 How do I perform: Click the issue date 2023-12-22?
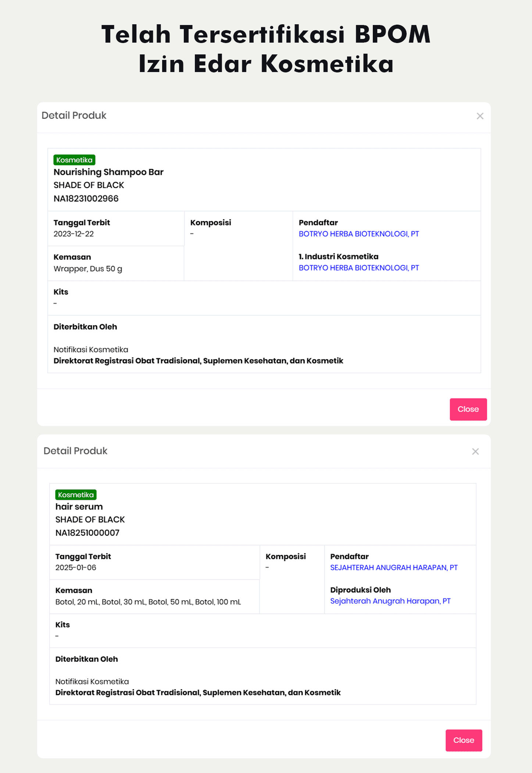pyautogui.click(x=74, y=234)
